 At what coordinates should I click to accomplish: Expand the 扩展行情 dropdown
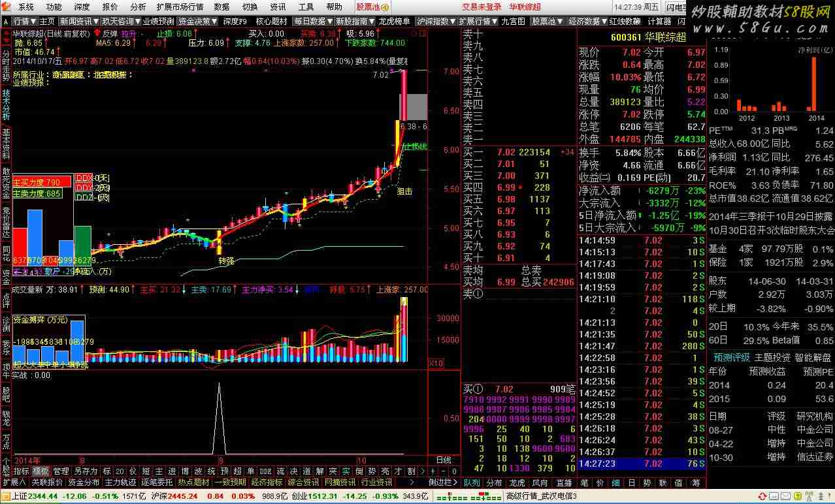click(x=478, y=22)
